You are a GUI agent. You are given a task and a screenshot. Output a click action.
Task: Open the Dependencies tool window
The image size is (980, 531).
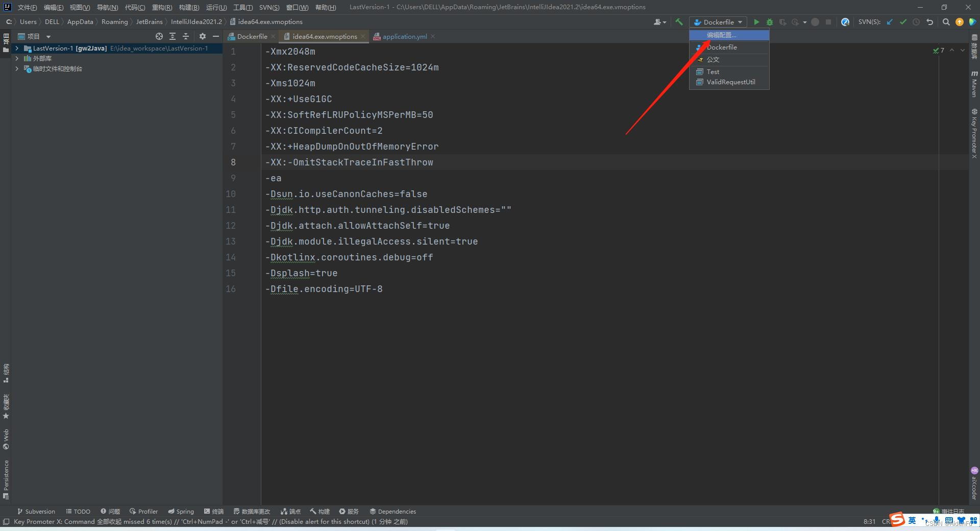pos(393,511)
